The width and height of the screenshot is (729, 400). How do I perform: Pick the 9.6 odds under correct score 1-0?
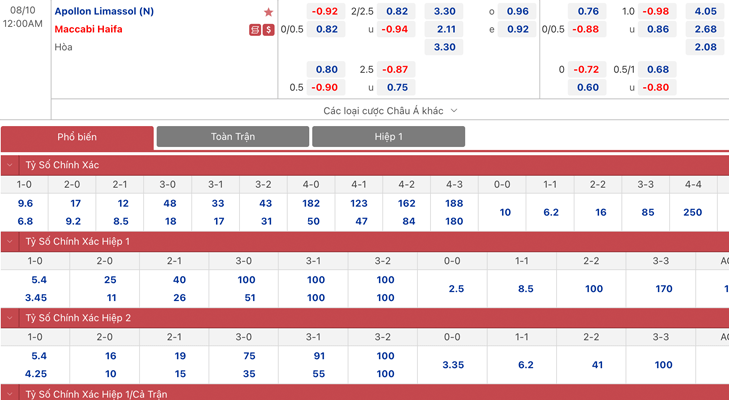pyautogui.click(x=25, y=203)
